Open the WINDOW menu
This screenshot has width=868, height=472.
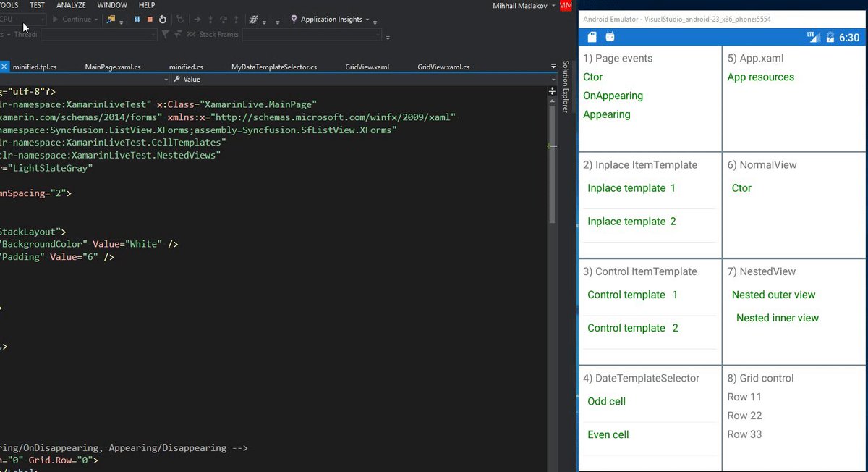112,5
